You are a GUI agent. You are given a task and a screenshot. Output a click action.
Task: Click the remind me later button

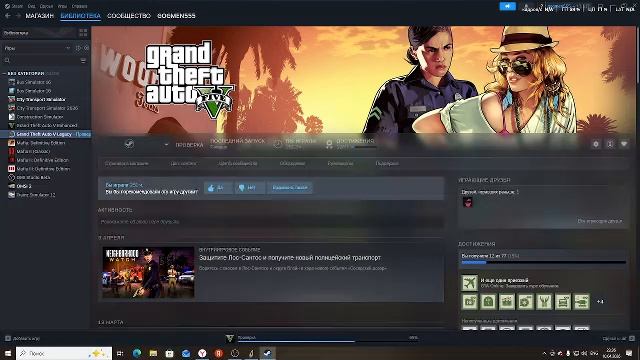point(289,188)
